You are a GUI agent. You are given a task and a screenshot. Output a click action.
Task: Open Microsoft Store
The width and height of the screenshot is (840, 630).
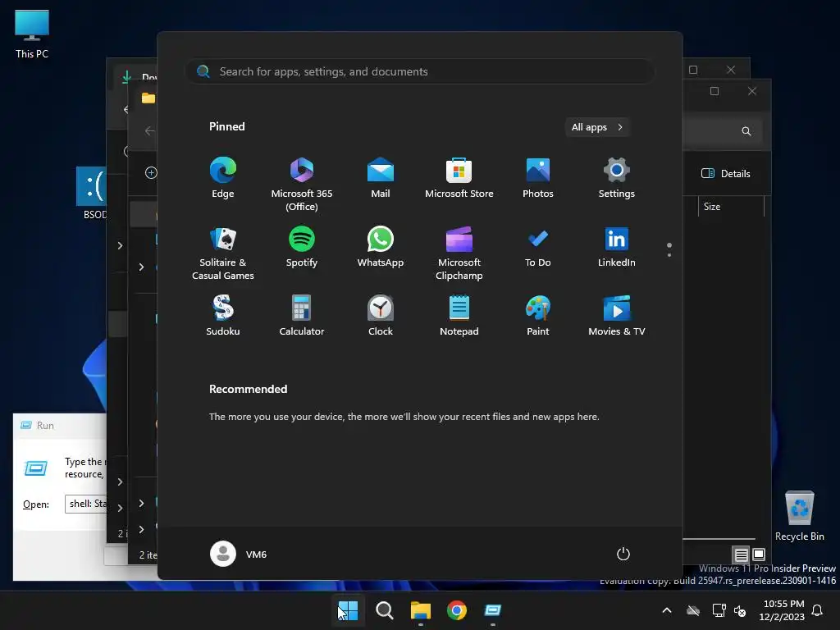pos(459,178)
